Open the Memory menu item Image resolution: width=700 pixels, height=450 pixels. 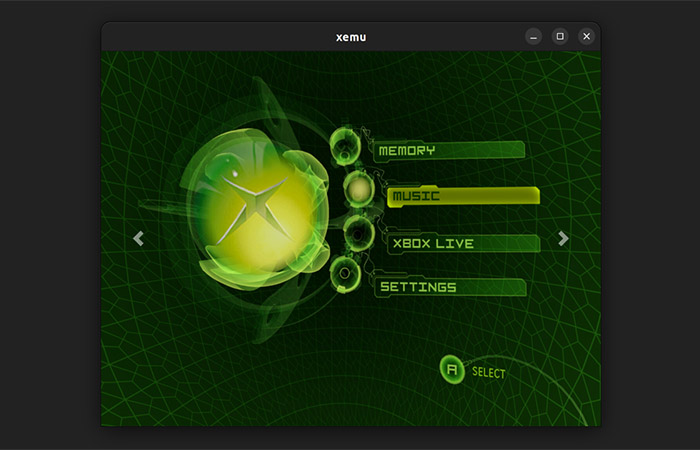(449, 151)
